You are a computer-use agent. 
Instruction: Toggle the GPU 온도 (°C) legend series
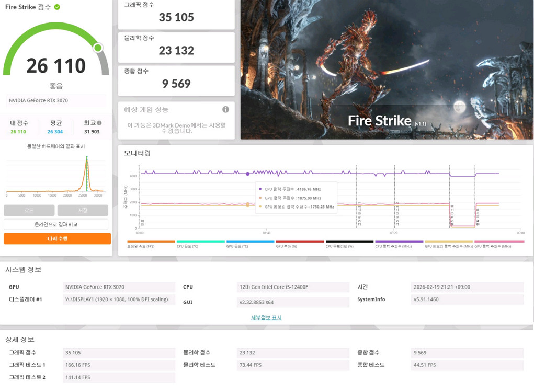[x=250, y=244]
